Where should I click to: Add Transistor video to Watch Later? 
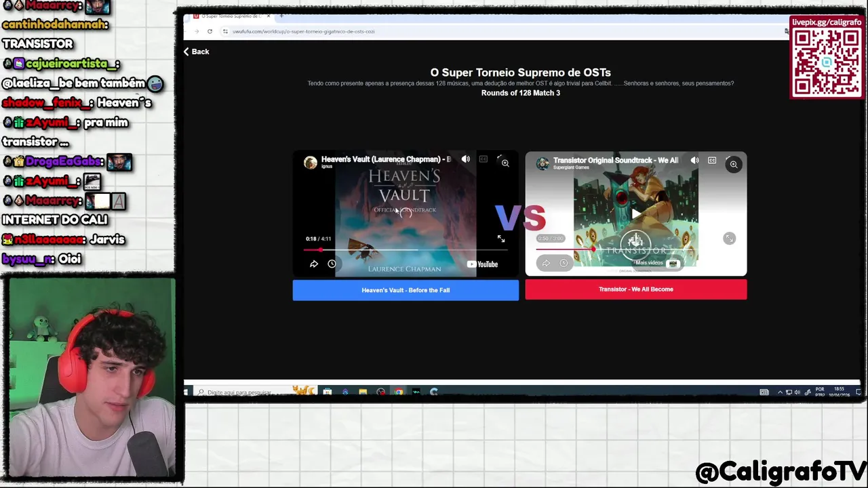click(564, 263)
